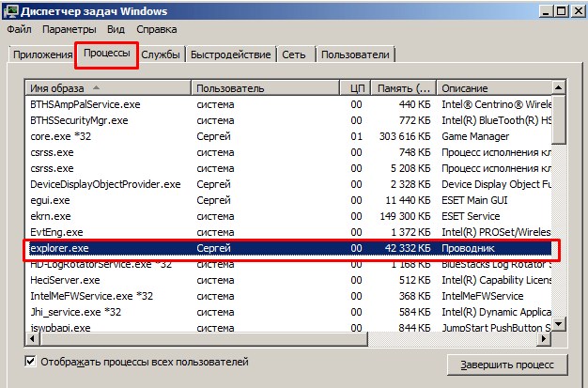This screenshot has width=588, height=388.
Task: Open the Файл menu
Action: click(19, 29)
